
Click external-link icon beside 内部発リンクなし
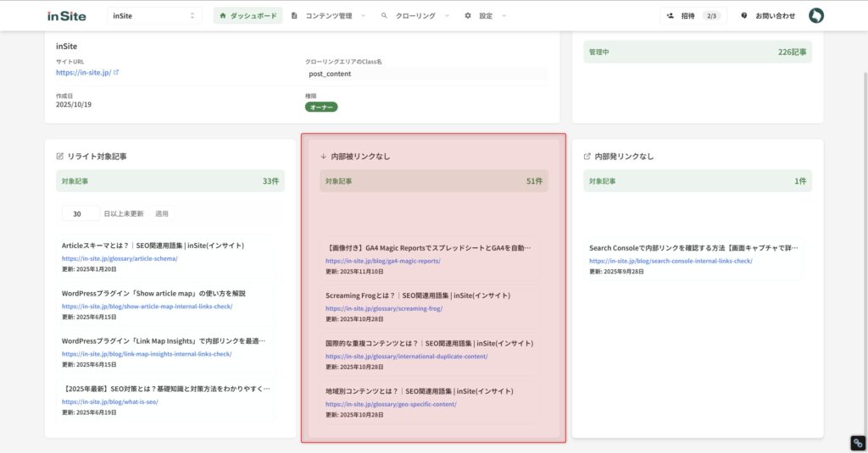tap(587, 157)
